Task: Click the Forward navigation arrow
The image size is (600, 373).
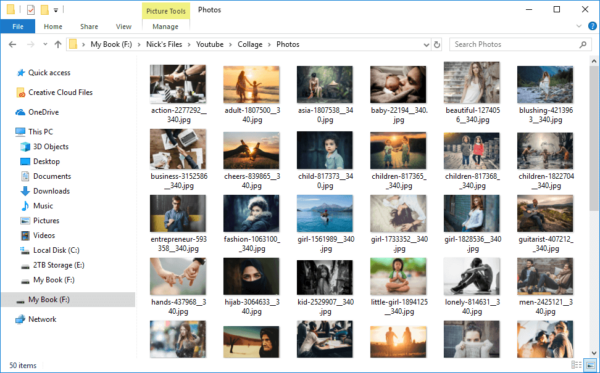Action: coord(31,44)
